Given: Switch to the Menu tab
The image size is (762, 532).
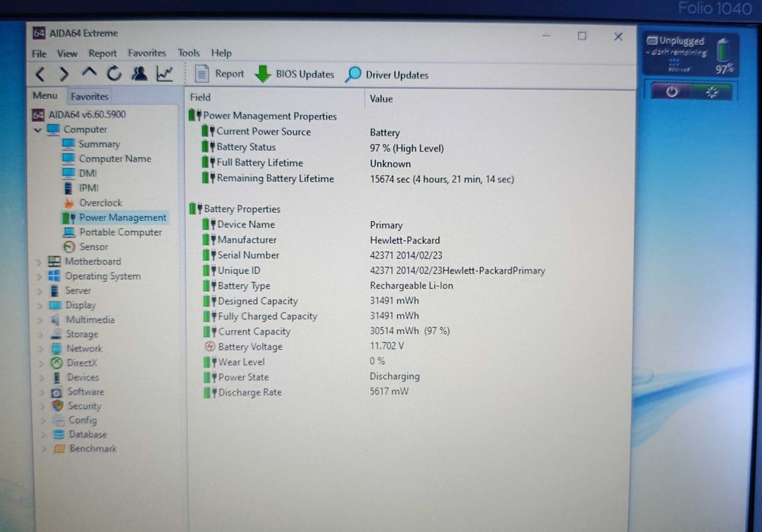Looking at the screenshot, I should [x=45, y=96].
